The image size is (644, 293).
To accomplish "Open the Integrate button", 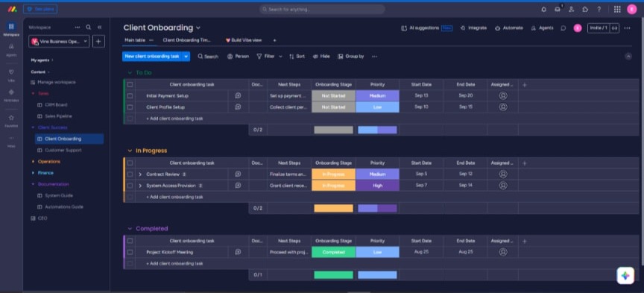I will point(473,28).
